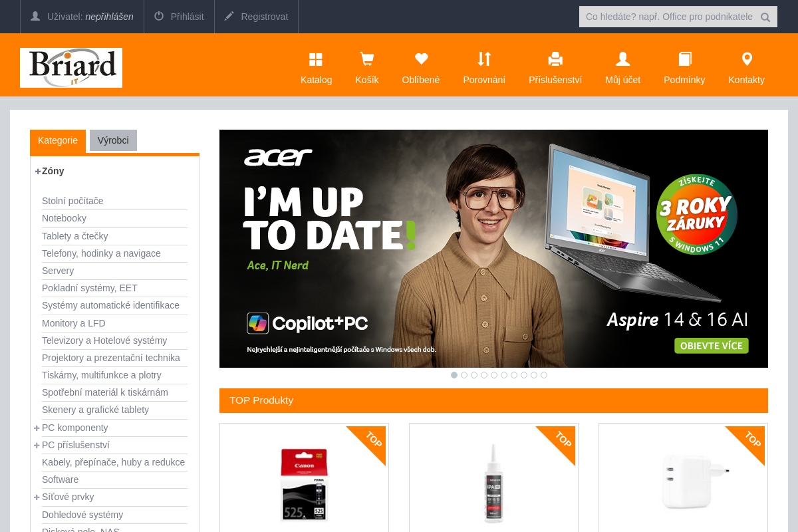This screenshot has width=798, height=532.
Task: Select the third banner slide dot
Action: point(474,375)
